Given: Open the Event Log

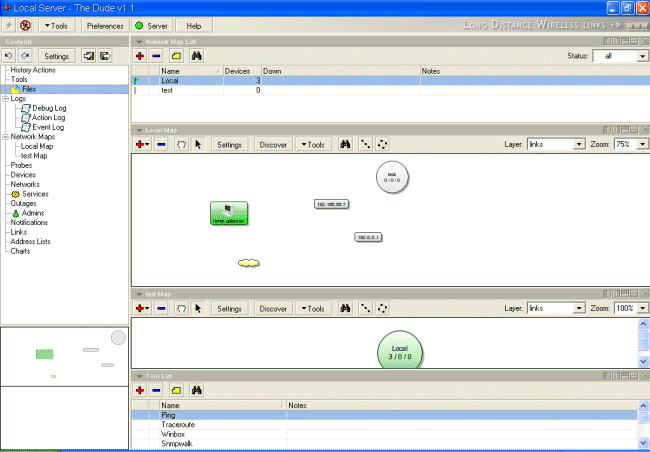Looking at the screenshot, I should [x=48, y=127].
